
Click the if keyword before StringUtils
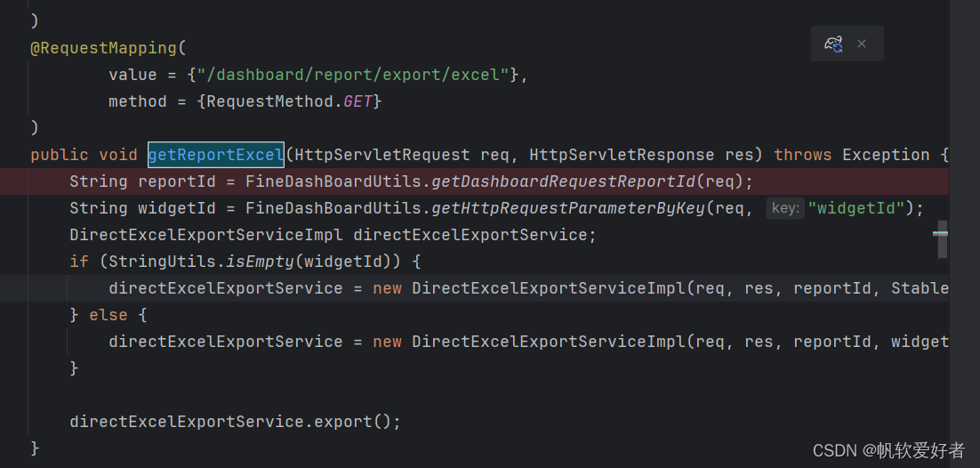[79, 262]
